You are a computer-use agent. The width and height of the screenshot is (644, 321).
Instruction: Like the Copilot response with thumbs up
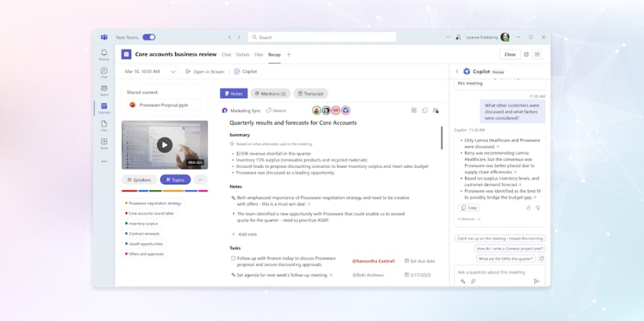point(529,208)
